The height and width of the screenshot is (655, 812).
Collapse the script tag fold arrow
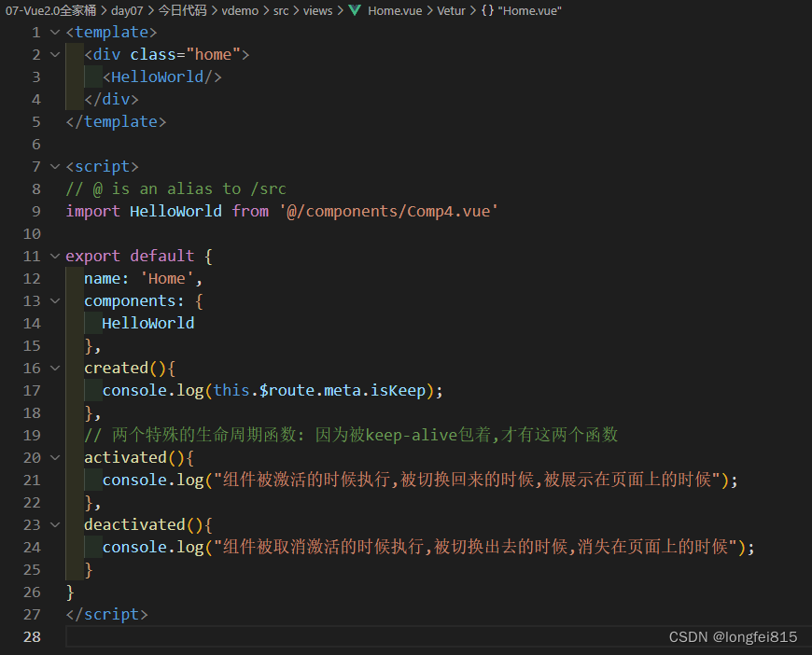coord(55,167)
